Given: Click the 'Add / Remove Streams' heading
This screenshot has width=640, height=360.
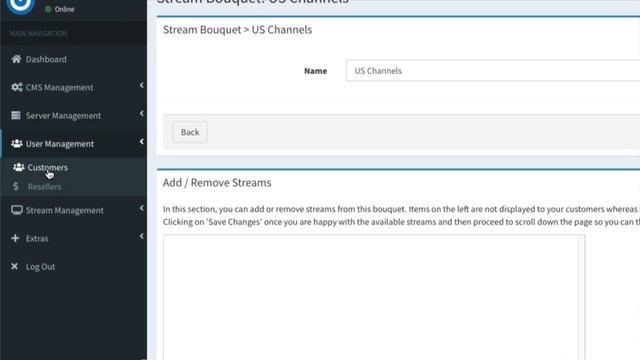Looking at the screenshot, I should (217, 182).
